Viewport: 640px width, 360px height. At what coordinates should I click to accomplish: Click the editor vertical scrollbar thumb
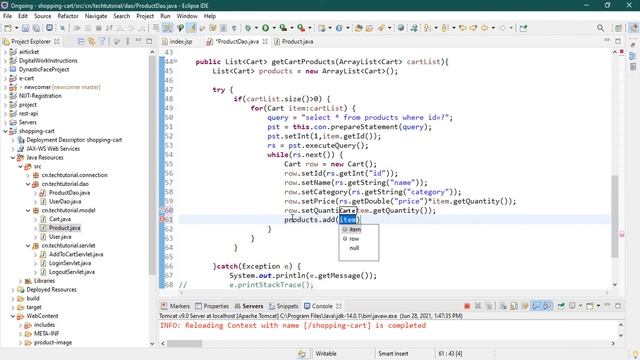pyautogui.click(x=615, y=216)
